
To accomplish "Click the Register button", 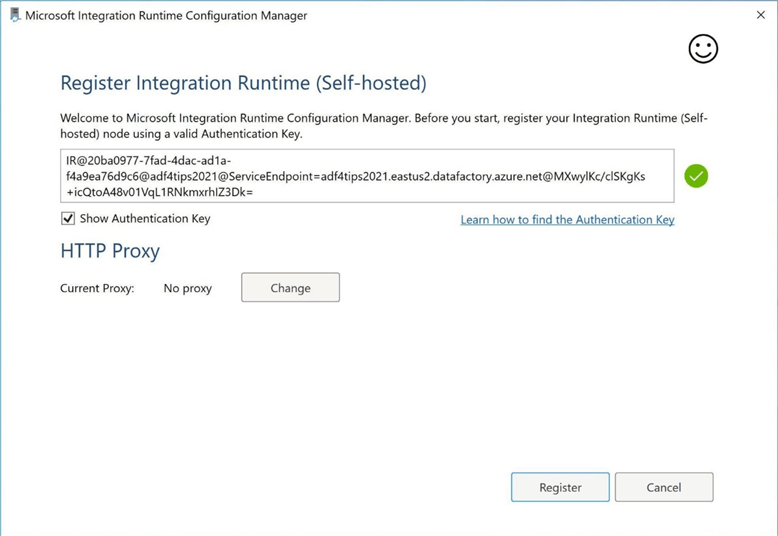I will click(x=560, y=487).
